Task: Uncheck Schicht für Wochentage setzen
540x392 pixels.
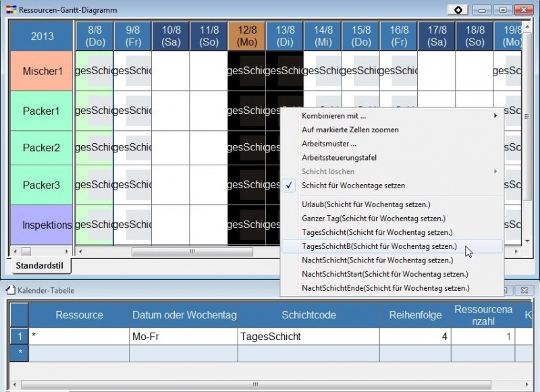Action: pos(353,186)
